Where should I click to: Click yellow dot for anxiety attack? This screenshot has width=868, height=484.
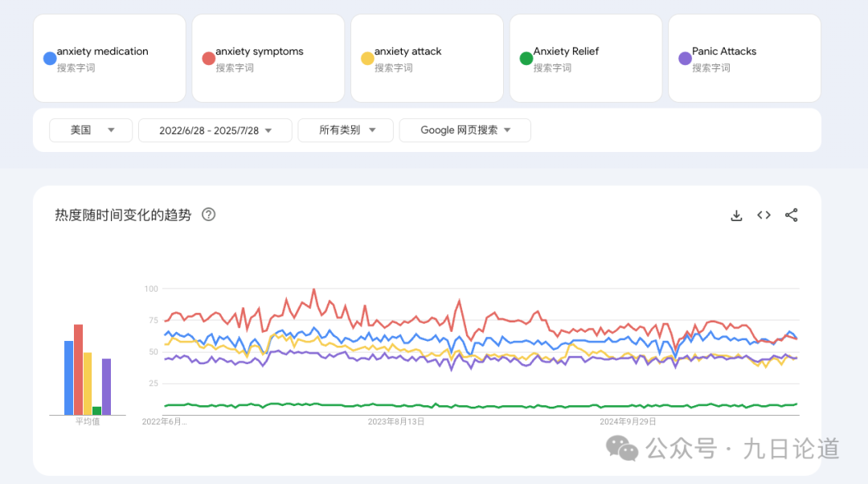367,59
